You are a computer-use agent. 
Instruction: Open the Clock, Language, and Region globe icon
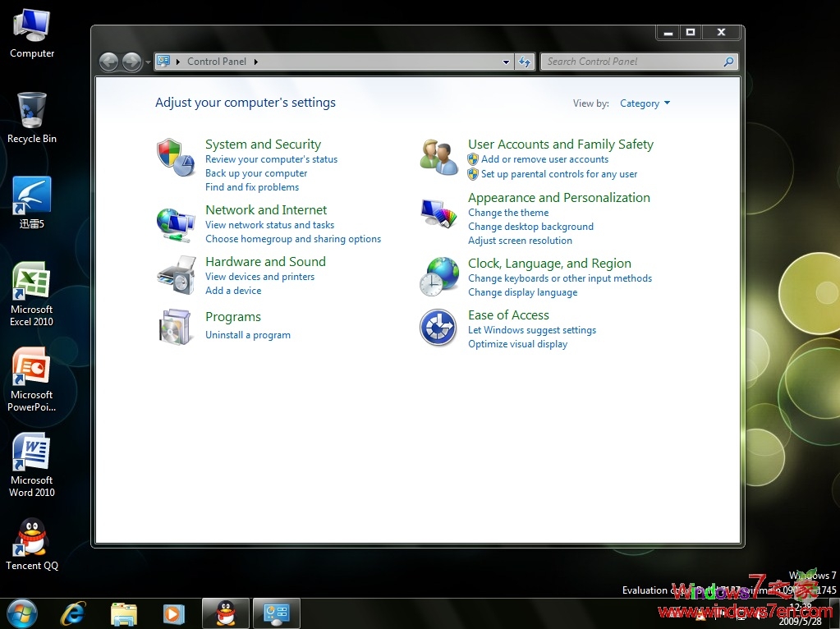click(x=438, y=277)
